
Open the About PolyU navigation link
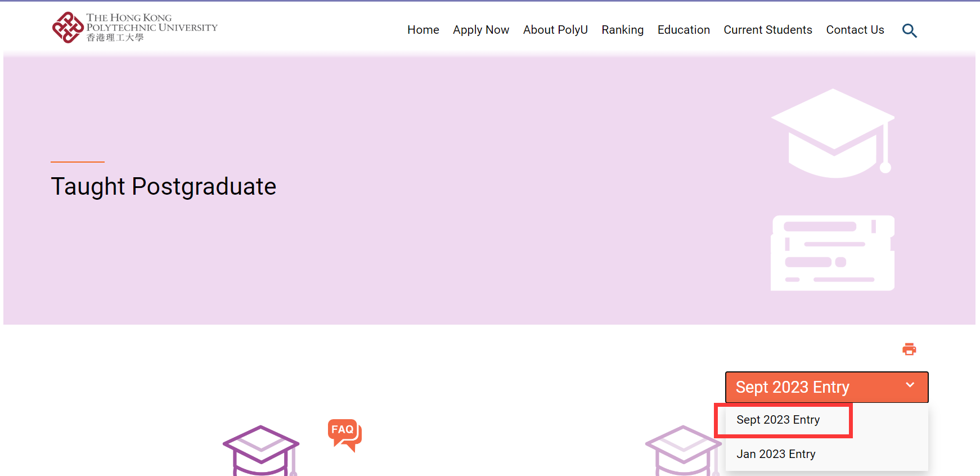pos(555,30)
